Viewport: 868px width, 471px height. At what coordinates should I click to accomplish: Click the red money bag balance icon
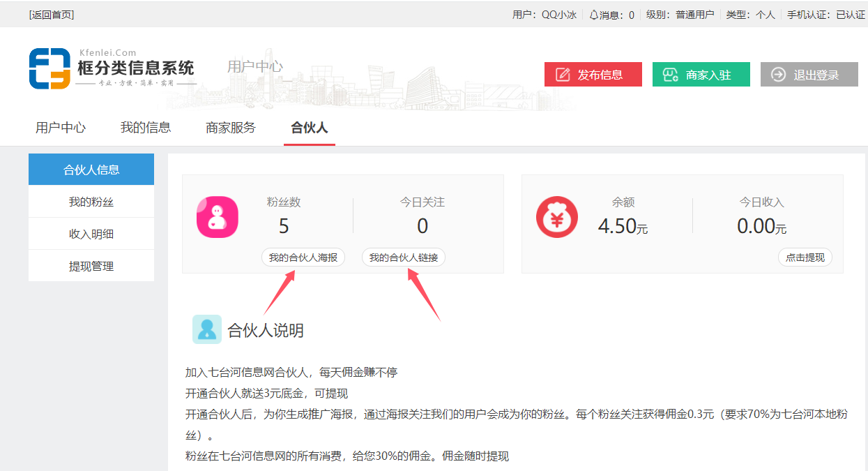click(x=557, y=217)
